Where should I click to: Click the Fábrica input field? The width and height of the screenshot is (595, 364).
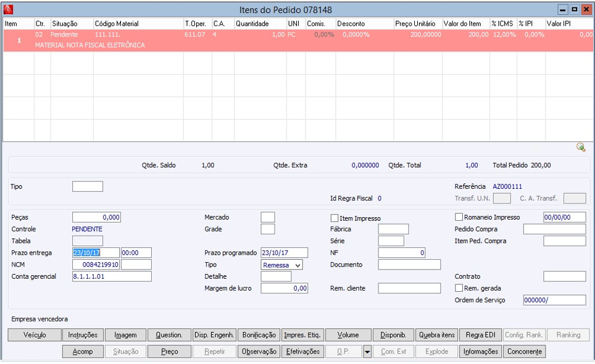(394, 229)
